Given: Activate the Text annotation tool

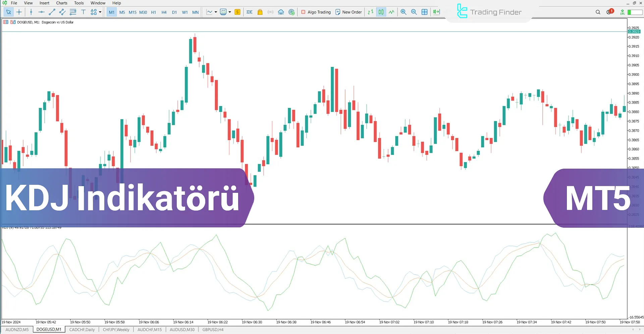Looking at the screenshot, I should tap(83, 12).
